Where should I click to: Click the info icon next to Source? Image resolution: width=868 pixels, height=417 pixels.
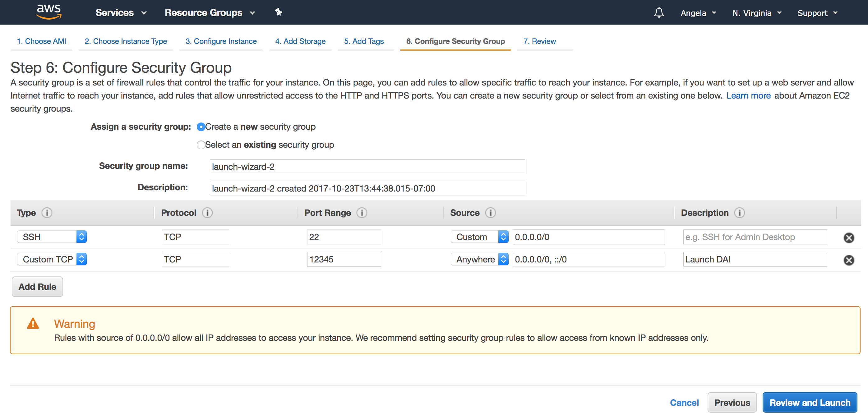click(x=490, y=213)
